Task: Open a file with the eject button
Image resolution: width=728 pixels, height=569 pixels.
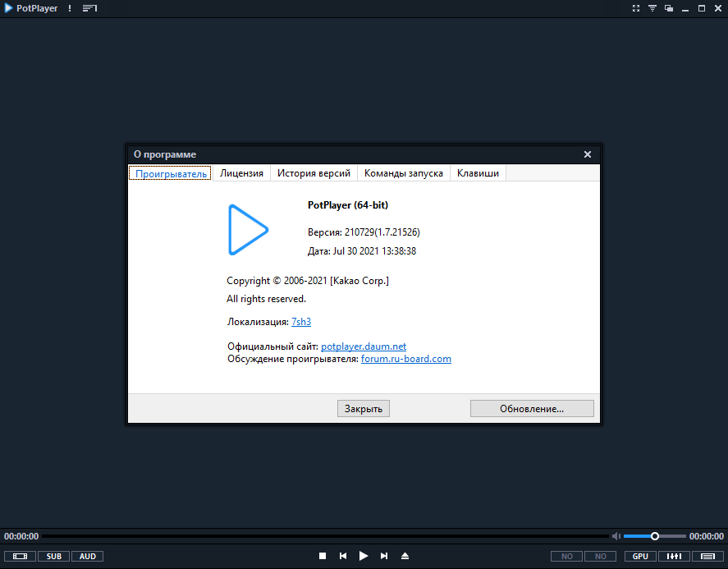Action: point(405,556)
